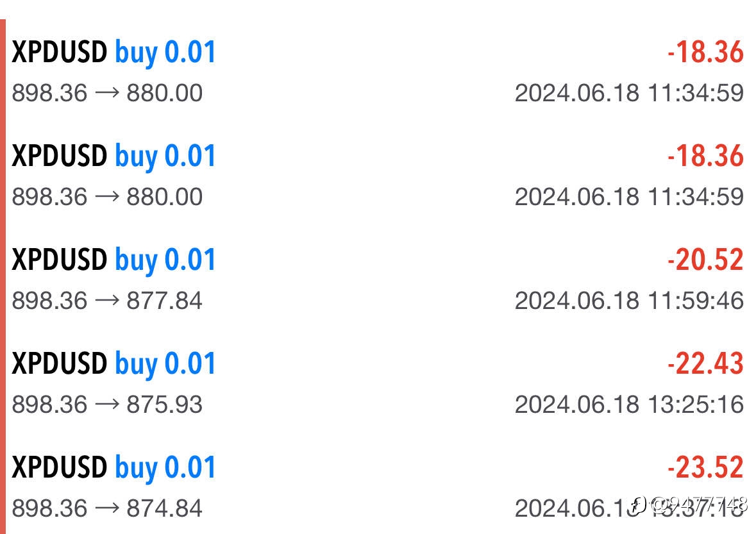The image size is (756, 534).
Task: Select XPDUSD symbol in the 874.84 trade
Action: 59,467
